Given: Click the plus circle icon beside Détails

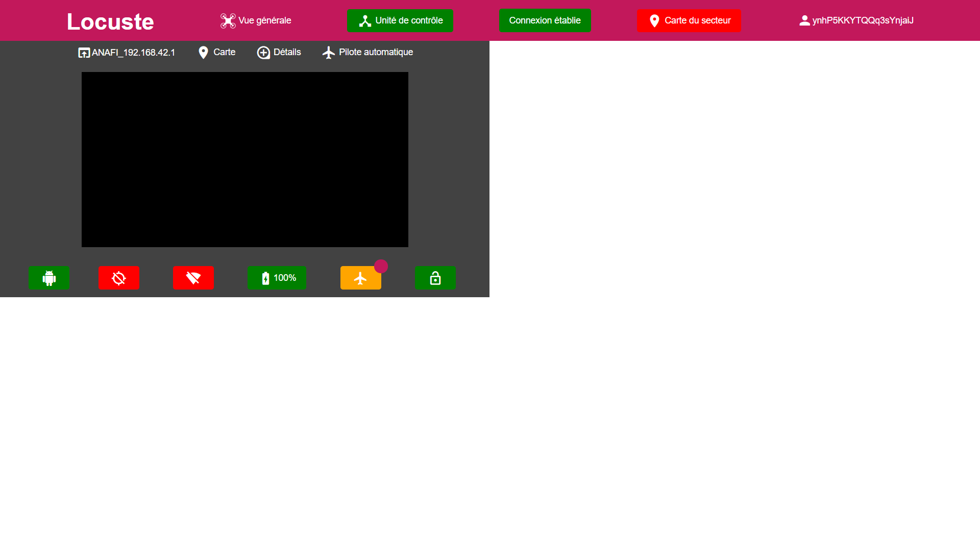Looking at the screenshot, I should [x=263, y=53].
